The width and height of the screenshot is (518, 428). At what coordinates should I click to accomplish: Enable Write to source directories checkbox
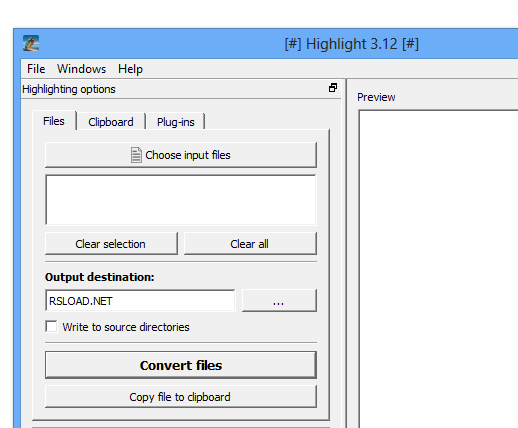(51, 326)
